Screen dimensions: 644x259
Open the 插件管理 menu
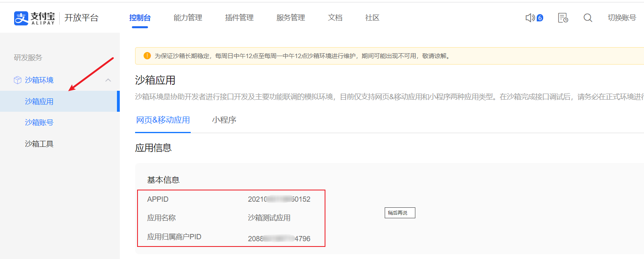coord(240,18)
